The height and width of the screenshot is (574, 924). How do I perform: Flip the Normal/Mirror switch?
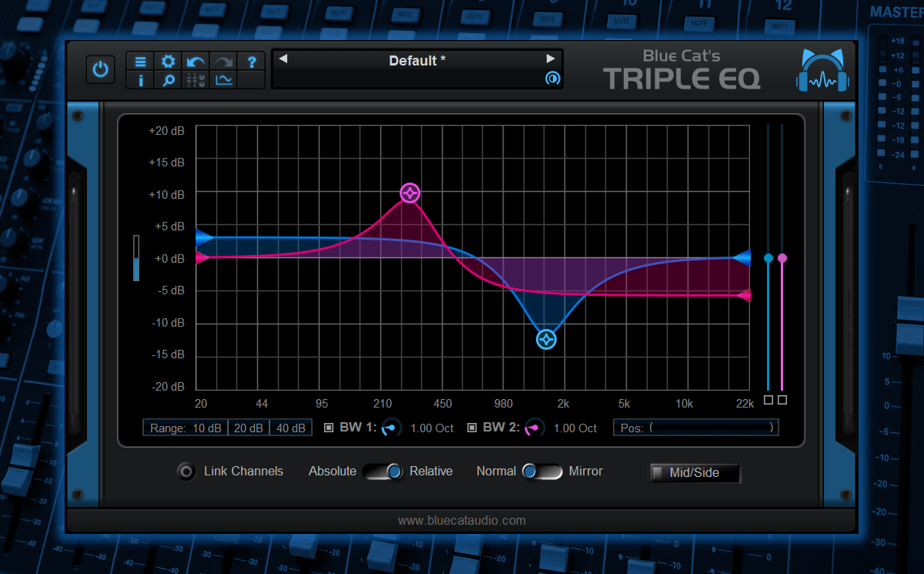pyautogui.click(x=543, y=472)
